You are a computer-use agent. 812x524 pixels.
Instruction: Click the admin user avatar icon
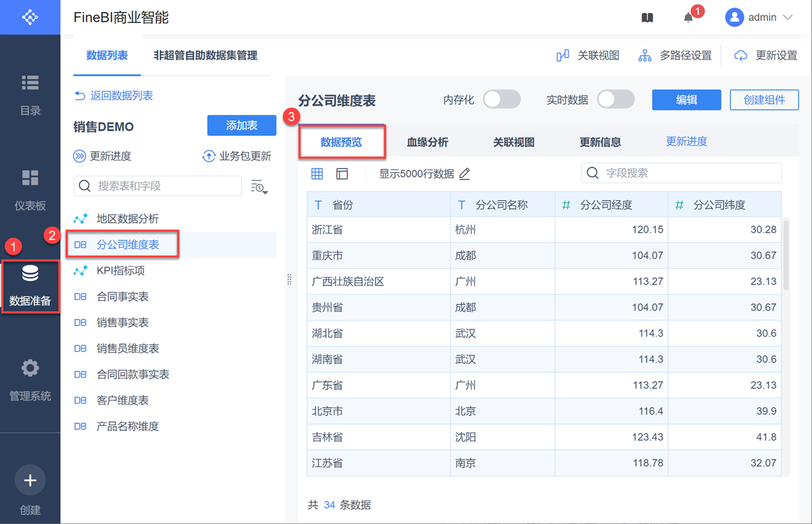(x=734, y=18)
